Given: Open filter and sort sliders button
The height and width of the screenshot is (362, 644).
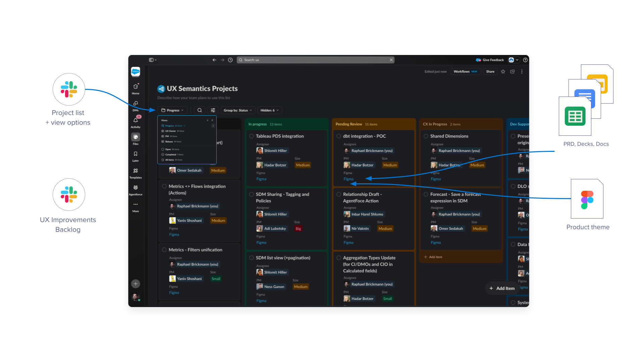Looking at the screenshot, I should 213,110.
